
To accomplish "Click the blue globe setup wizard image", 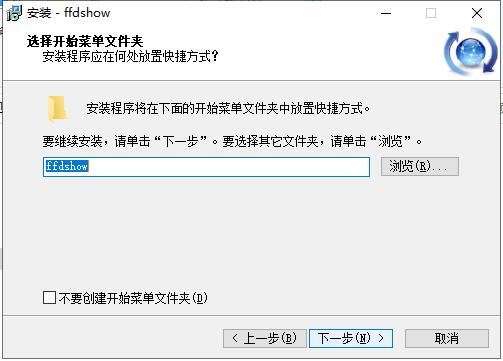I will pos(471,52).
